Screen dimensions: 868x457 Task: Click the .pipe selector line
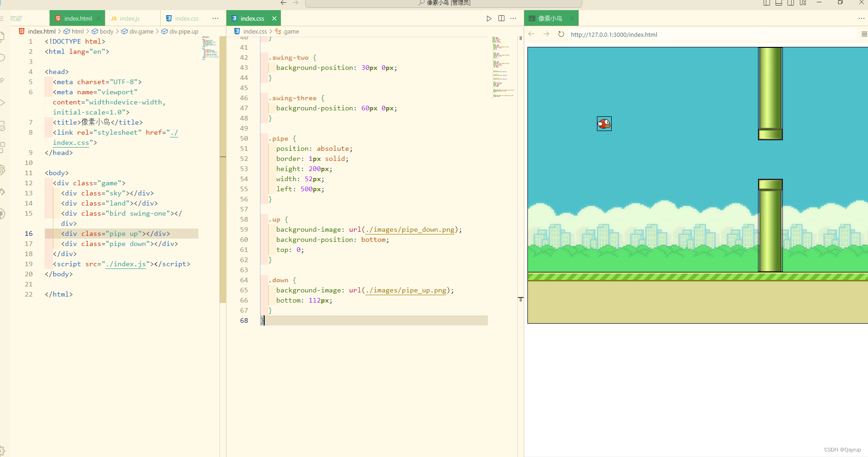click(282, 138)
